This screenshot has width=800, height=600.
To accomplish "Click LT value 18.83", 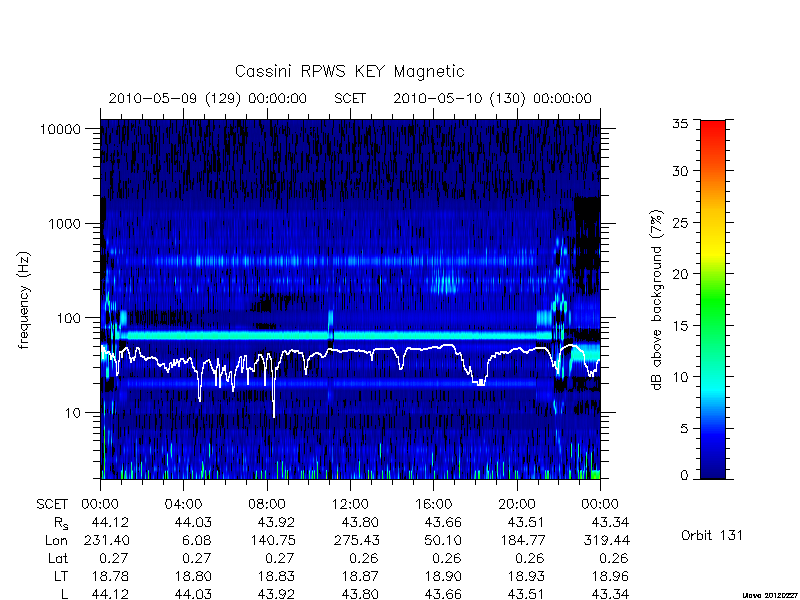I will point(276,577).
